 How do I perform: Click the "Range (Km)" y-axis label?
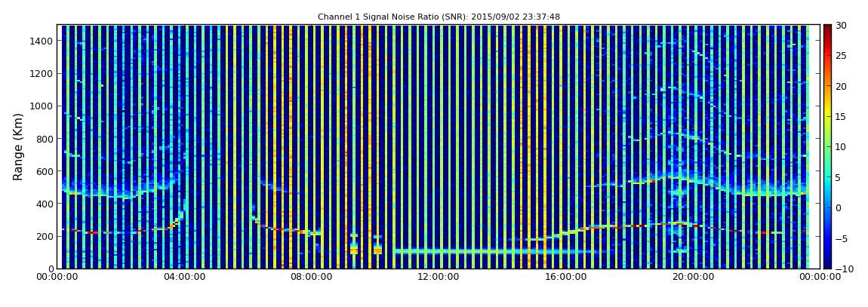(18, 146)
